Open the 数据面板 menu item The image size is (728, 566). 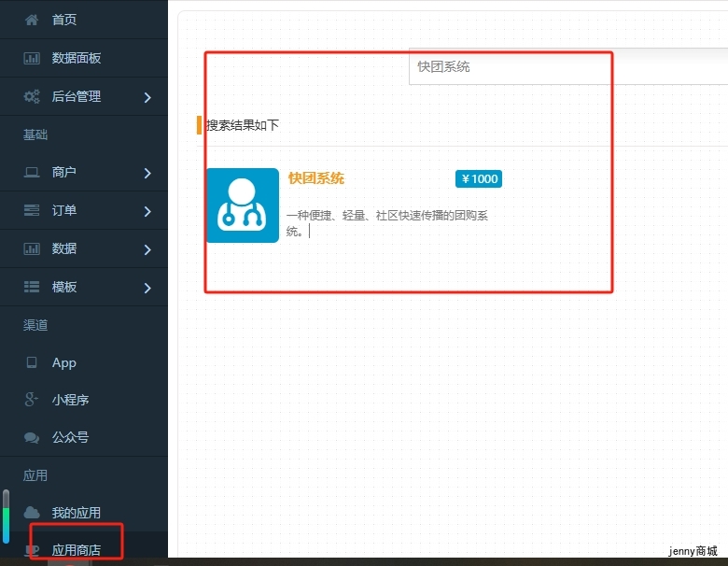[x=77, y=58]
